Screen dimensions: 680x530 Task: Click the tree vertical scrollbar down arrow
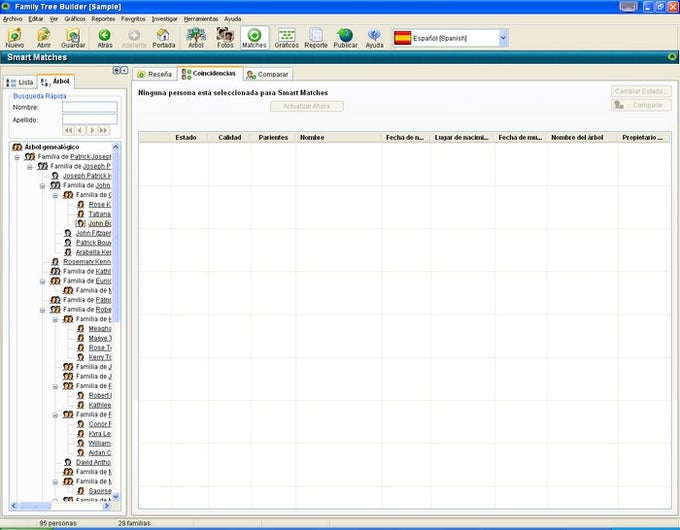point(116,497)
